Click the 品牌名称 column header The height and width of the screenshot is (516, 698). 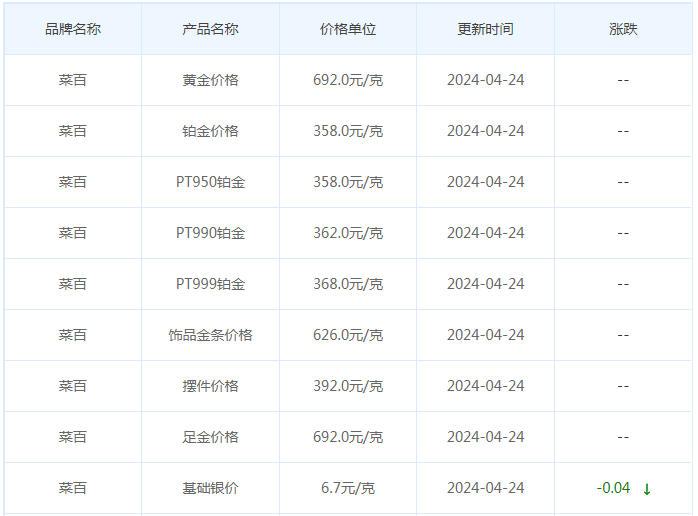(x=73, y=29)
